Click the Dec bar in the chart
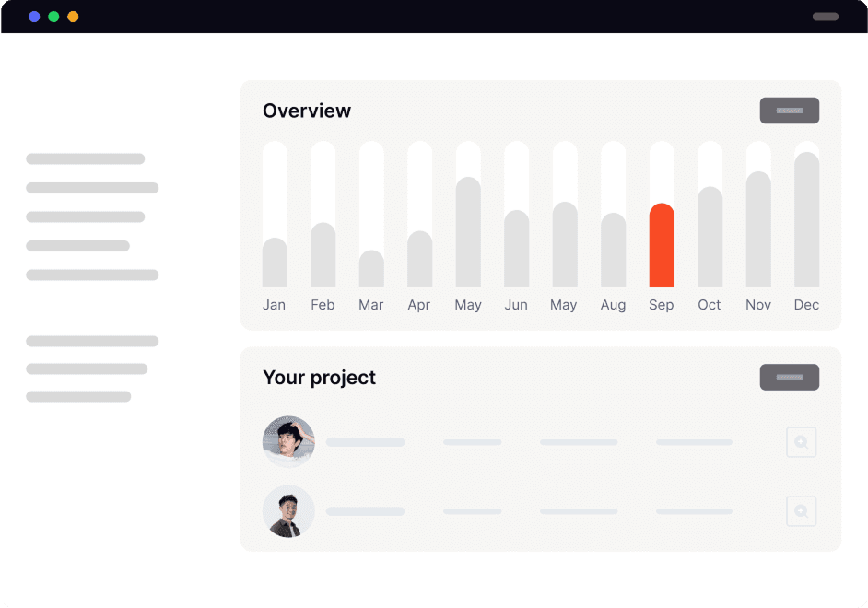 click(x=805, y=221)
